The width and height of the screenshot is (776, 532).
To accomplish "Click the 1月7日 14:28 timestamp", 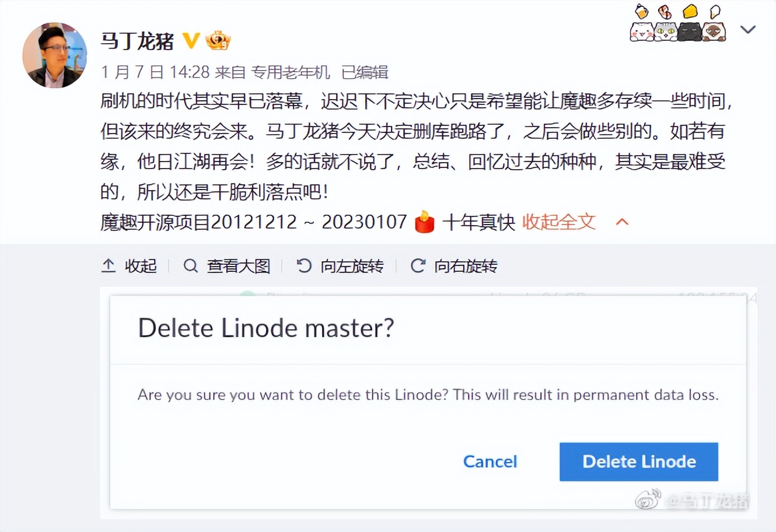I will [x=155, y=72].
